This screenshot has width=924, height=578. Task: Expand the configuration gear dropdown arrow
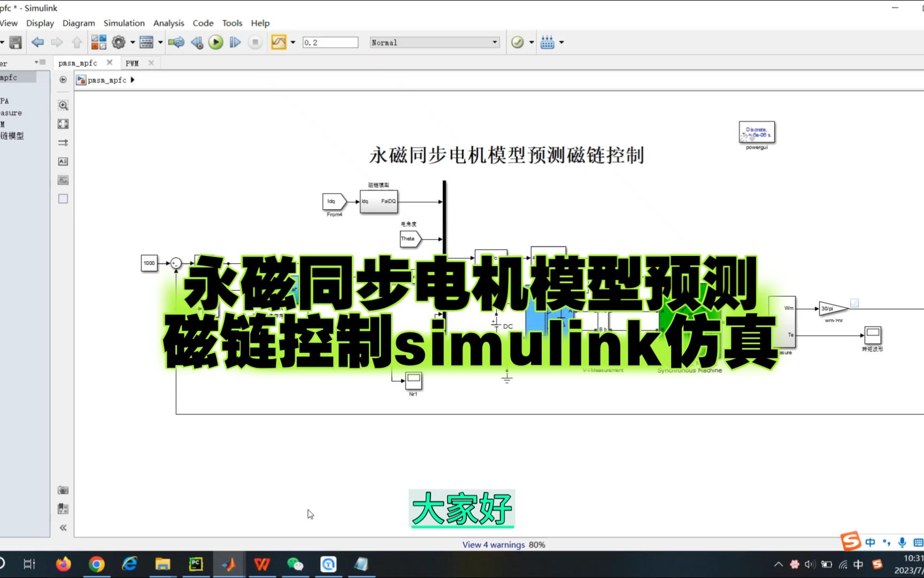[133, 42]
